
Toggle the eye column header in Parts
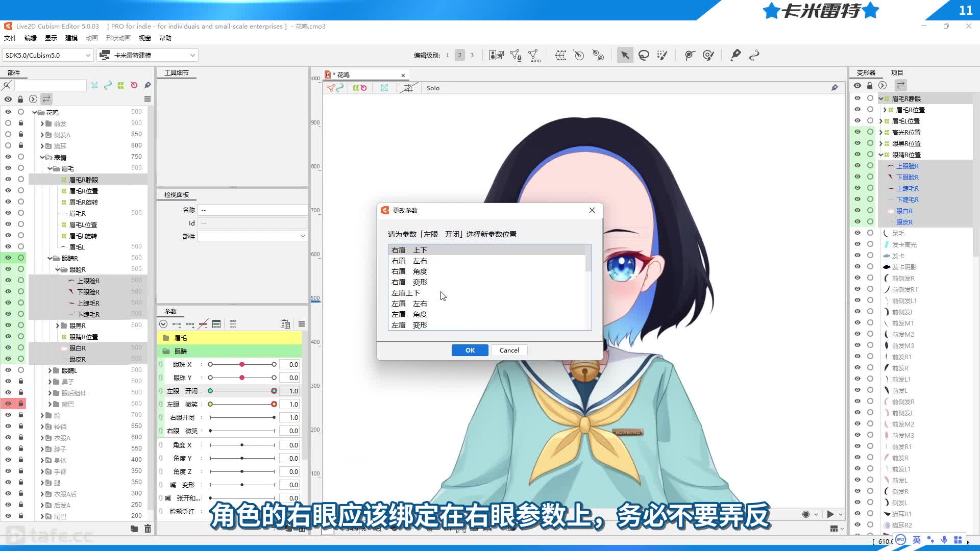click(x=8, y=99)
